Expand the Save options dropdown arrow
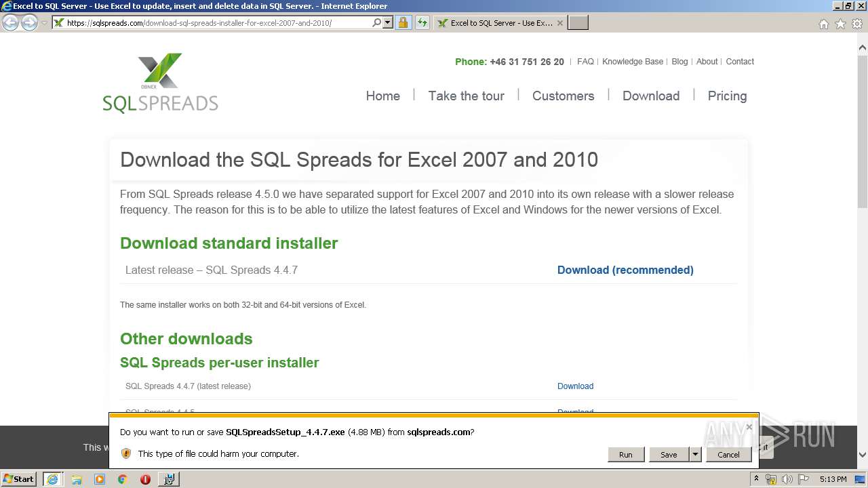The width and height of the screenshot is (868, 488). click(695, 455)
